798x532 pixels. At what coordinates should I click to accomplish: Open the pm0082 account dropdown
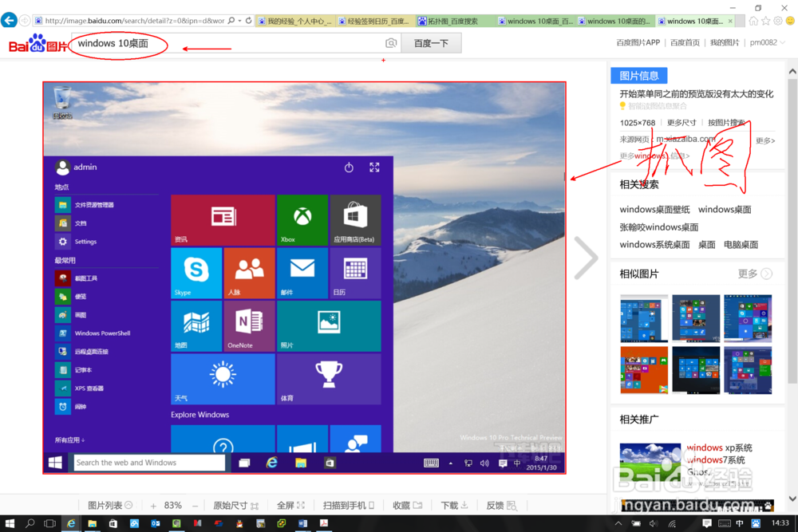pos(768,43)
